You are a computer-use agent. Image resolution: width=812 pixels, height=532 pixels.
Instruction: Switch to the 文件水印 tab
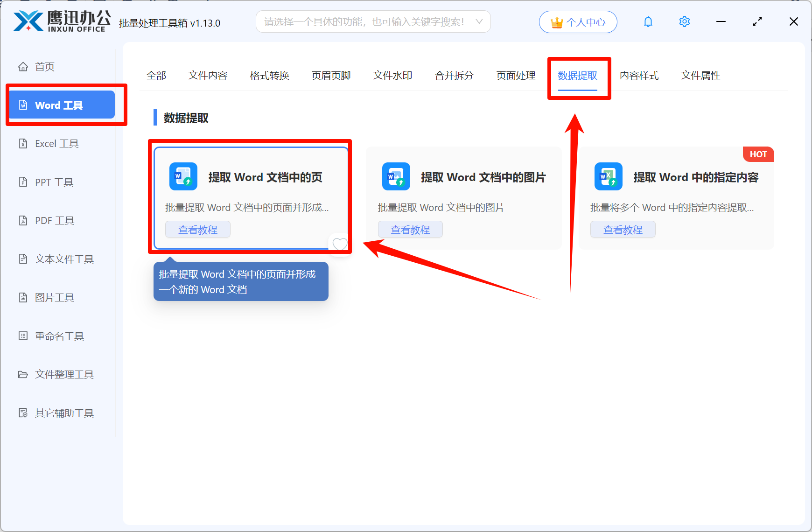click(x=392, y=76)
